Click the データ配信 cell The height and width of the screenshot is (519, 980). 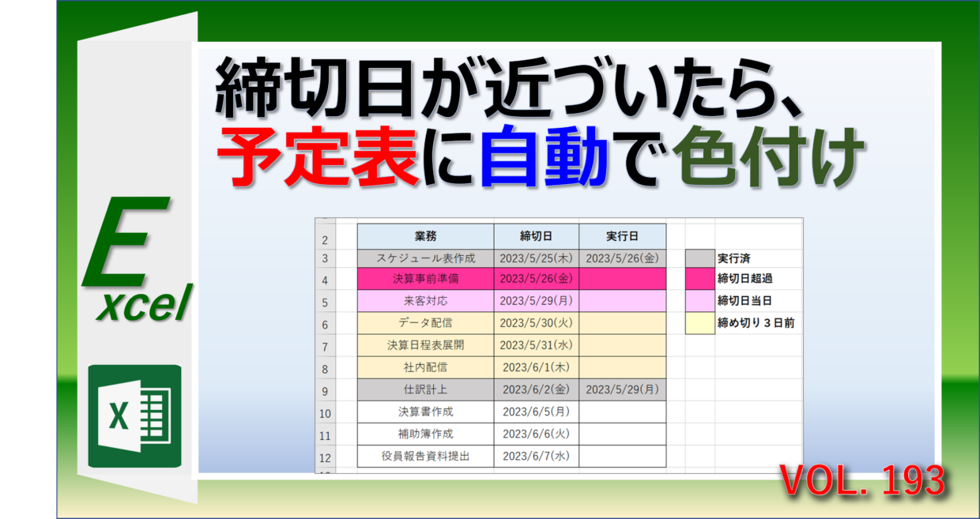point(425,323)
